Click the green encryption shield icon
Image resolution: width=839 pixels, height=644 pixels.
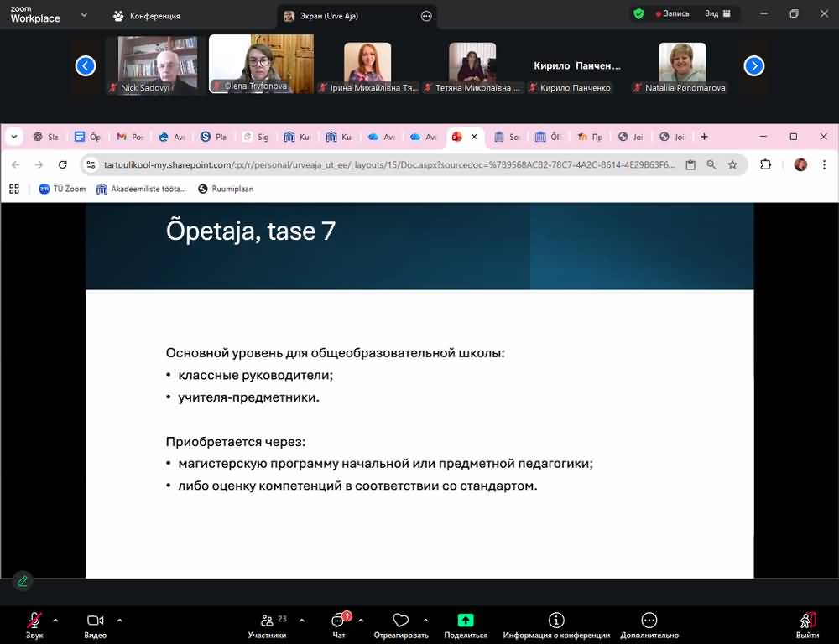point(638,14)
